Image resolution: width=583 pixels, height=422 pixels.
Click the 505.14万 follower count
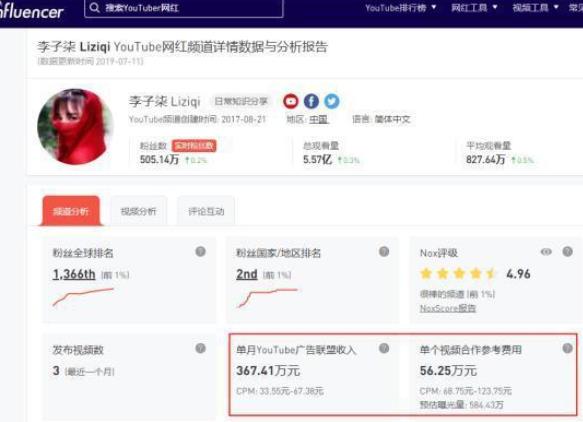coord(160,160)
